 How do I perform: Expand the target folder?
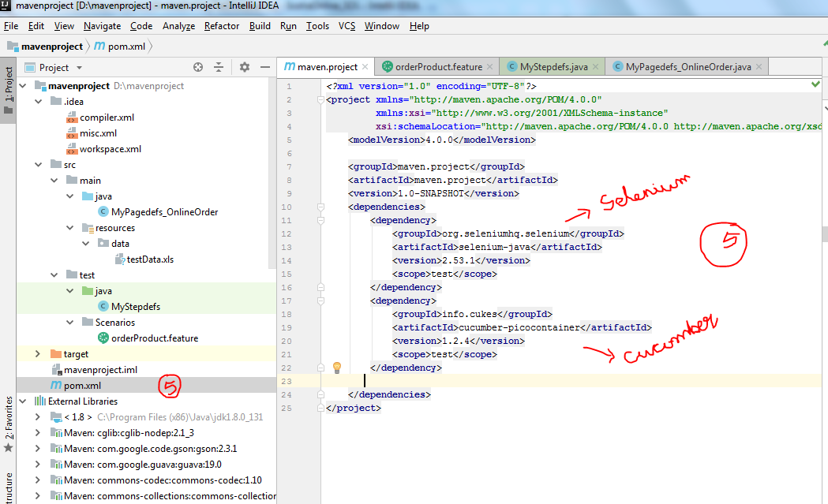point(37,353)
